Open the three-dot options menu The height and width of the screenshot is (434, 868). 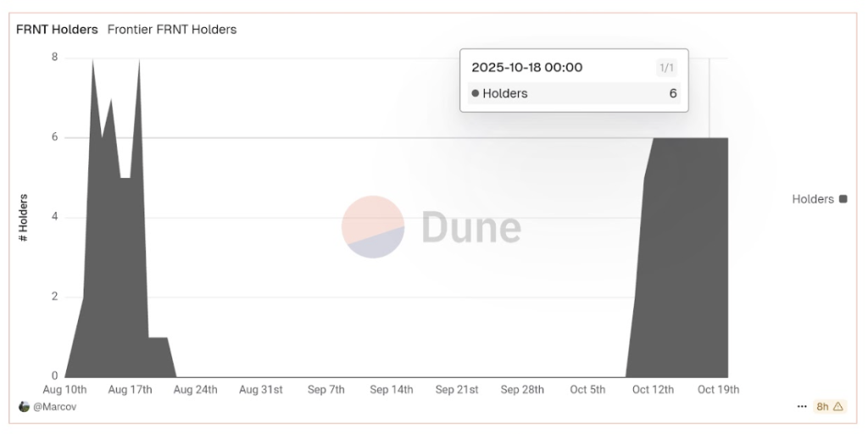click(x=802, y=407)
